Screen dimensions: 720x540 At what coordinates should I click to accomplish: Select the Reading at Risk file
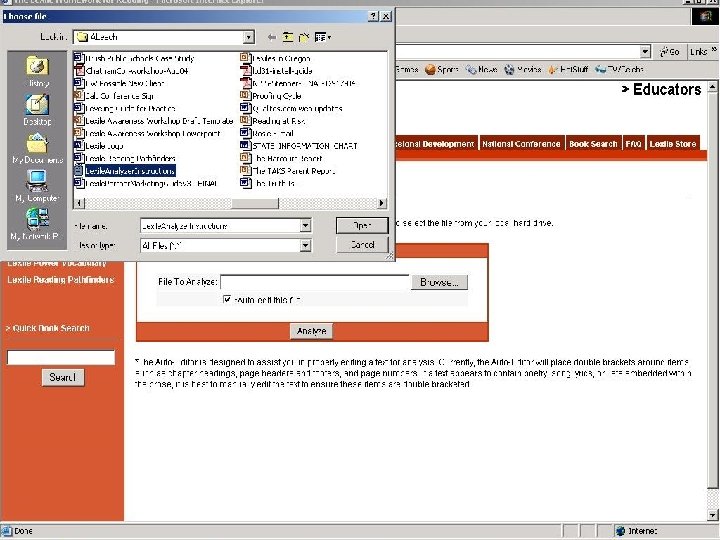coord(273,121)
